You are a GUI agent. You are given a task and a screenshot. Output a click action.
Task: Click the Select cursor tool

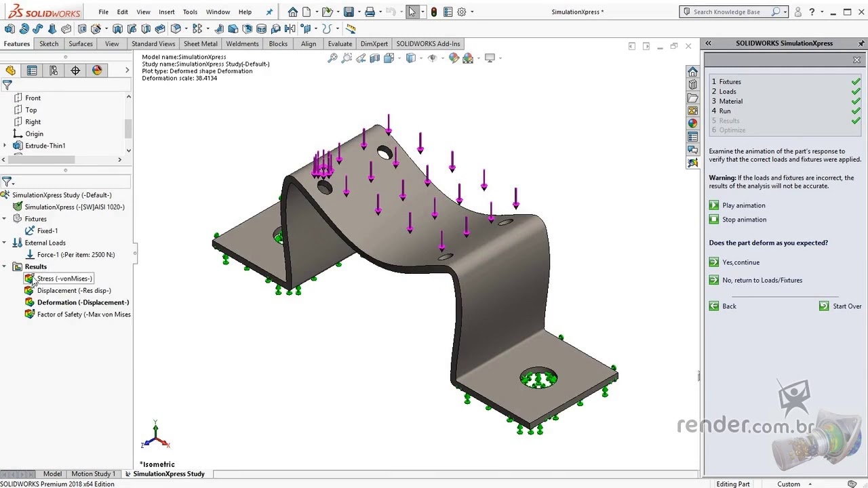coord(412,12)
